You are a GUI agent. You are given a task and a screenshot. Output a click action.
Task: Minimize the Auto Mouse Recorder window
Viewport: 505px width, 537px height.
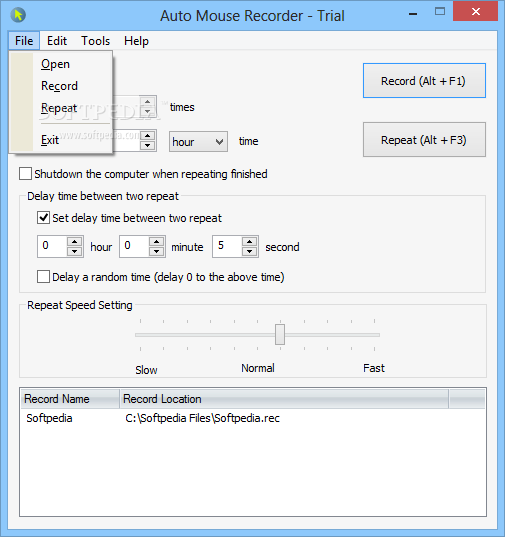tap(413, 14)
